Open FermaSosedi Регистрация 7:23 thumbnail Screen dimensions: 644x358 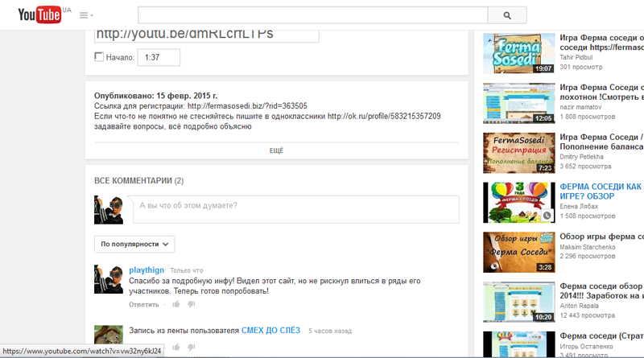click(x=518, y=153)
